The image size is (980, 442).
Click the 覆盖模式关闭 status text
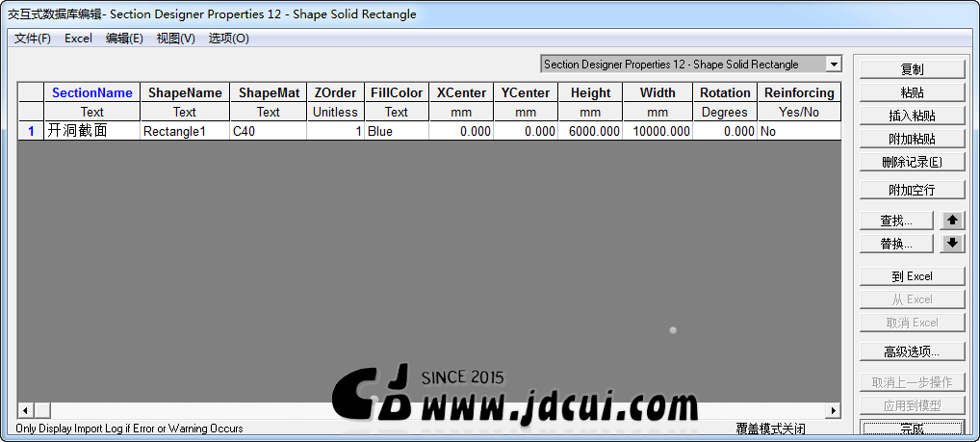(771, 429)
